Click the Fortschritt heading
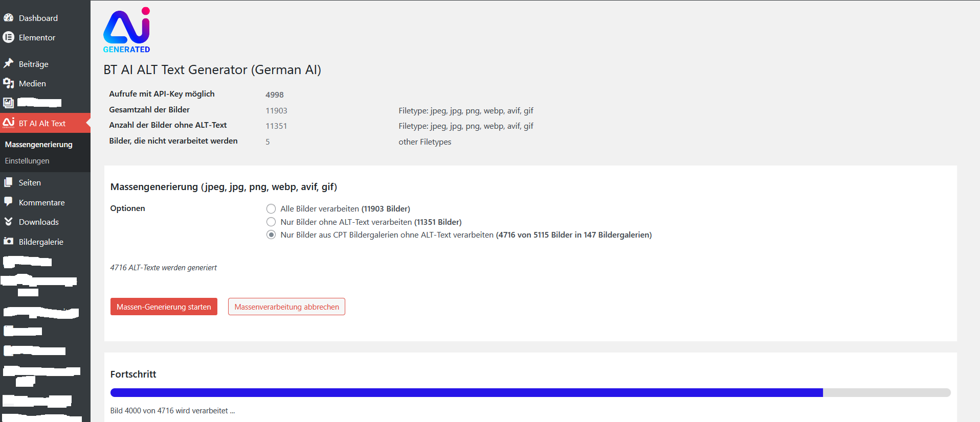The image size is (980, 422). tap(133, 374)
